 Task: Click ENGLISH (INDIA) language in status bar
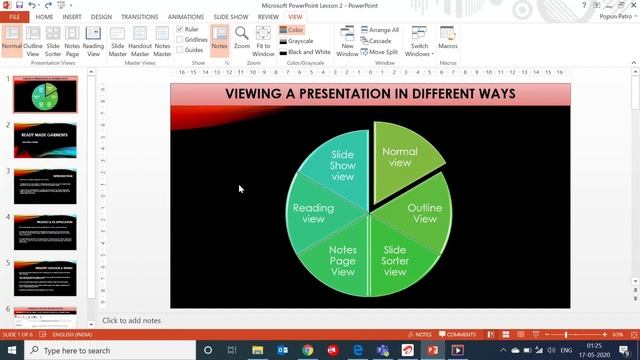(72, 334)
